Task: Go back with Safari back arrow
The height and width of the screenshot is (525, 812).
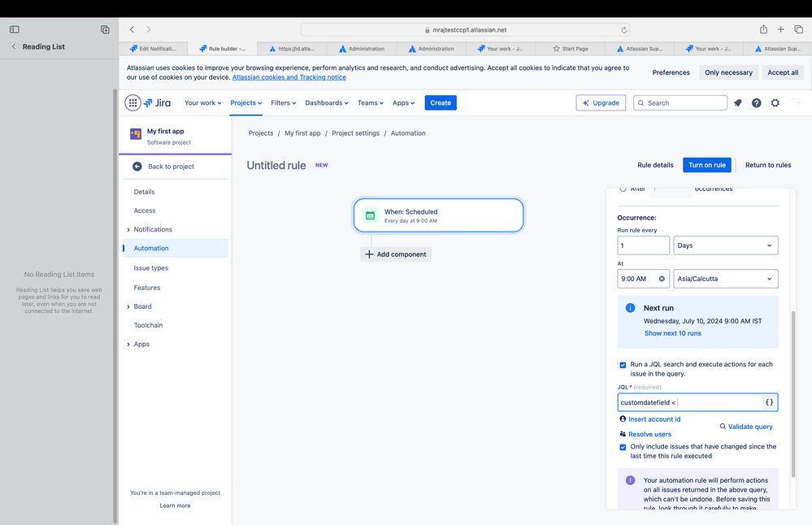Action: pos(132,29)
